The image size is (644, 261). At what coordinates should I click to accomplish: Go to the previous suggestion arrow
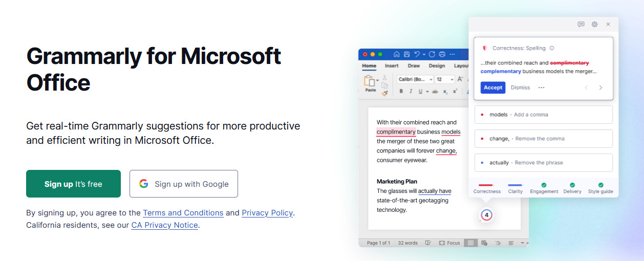pos(587,88)
